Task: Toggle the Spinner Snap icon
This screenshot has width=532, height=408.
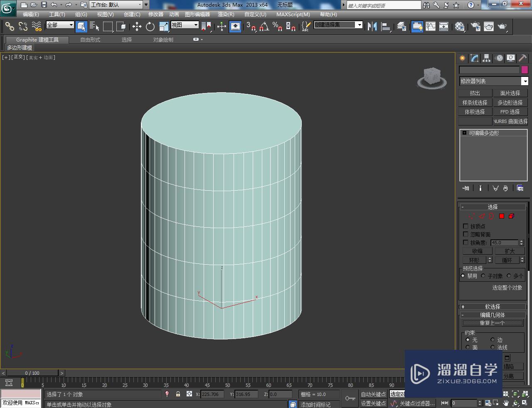Action: tap(291, 27)
